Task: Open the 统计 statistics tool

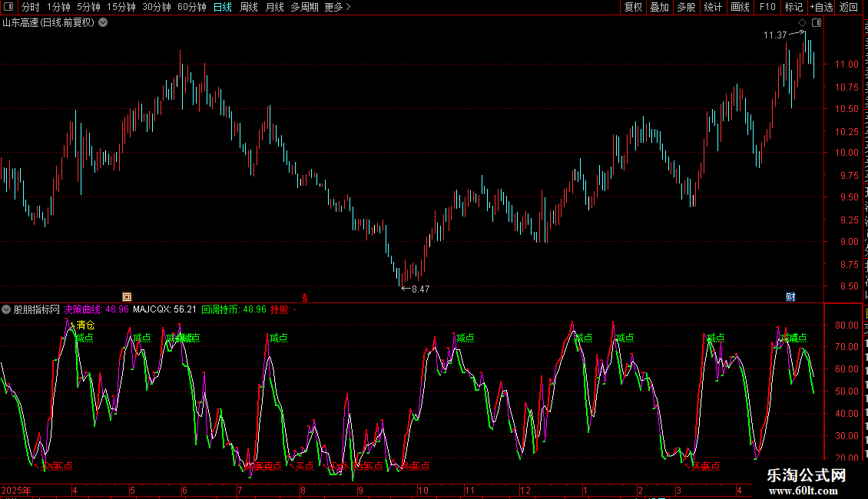Action: [712, 7]
